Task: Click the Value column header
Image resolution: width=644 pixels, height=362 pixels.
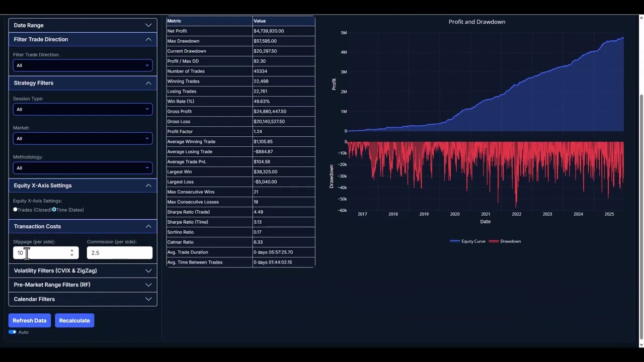Action: (284, 21)
